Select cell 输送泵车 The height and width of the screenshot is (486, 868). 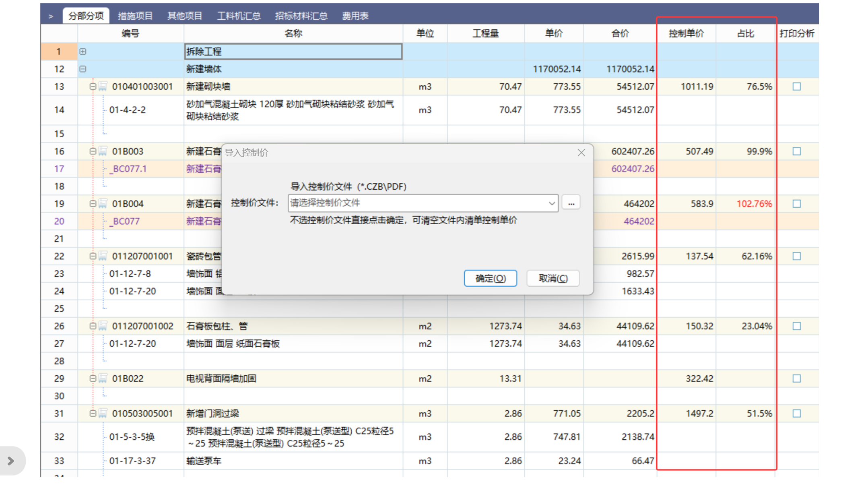pyautogui.click(x=293, y=461)
